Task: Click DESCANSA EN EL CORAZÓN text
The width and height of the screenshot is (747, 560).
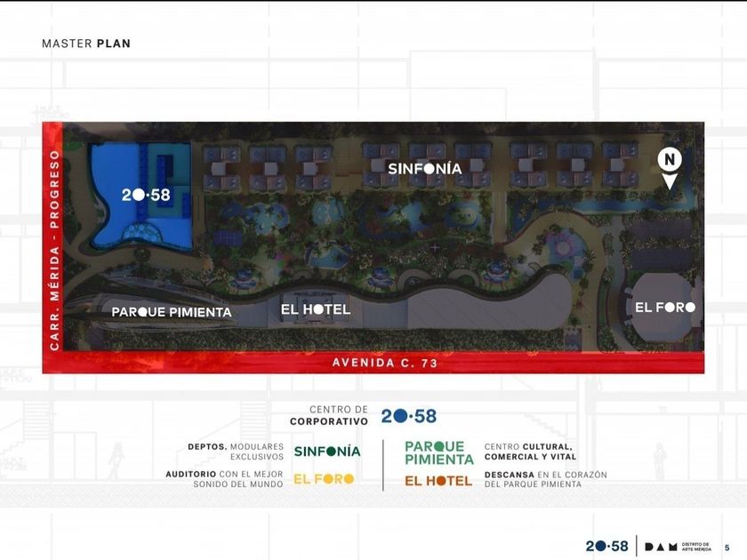Action: pyautogui.click(x=545, y=479)
